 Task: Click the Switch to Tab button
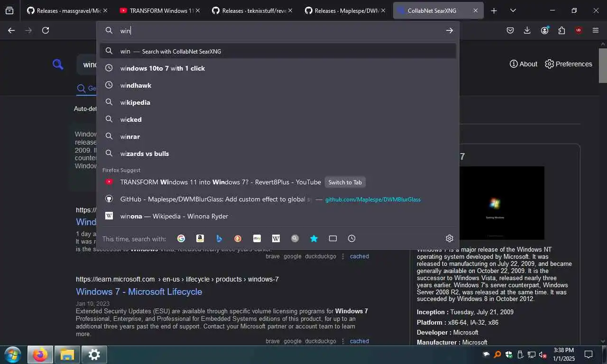point(345,182)
